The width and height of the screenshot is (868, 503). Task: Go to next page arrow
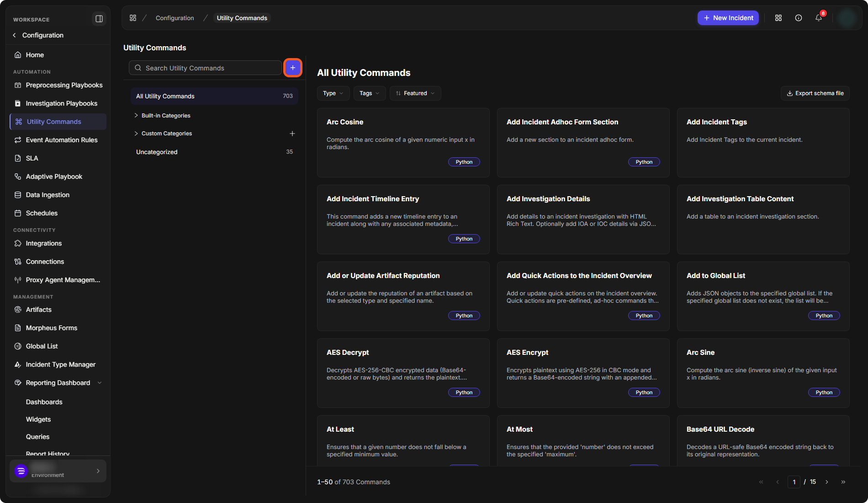pos(827,482)
